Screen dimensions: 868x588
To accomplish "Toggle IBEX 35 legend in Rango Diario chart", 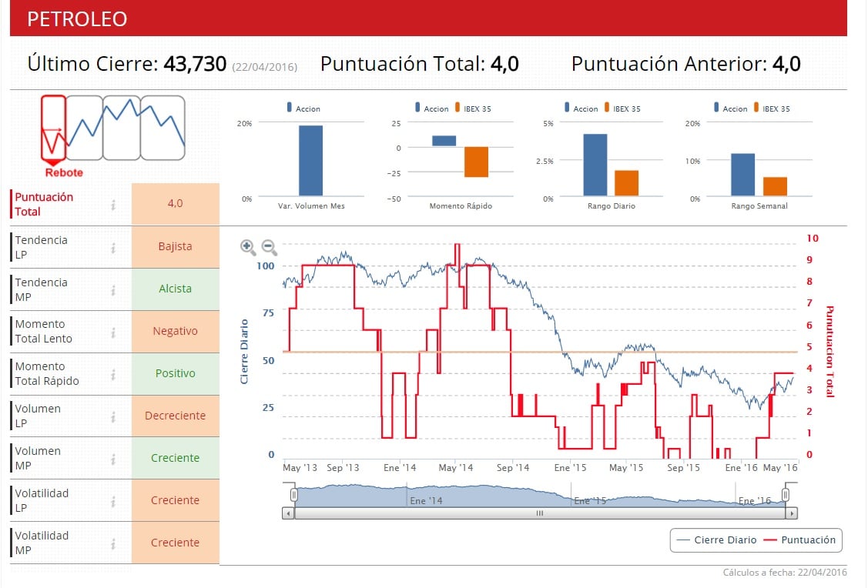I will 623,108.
